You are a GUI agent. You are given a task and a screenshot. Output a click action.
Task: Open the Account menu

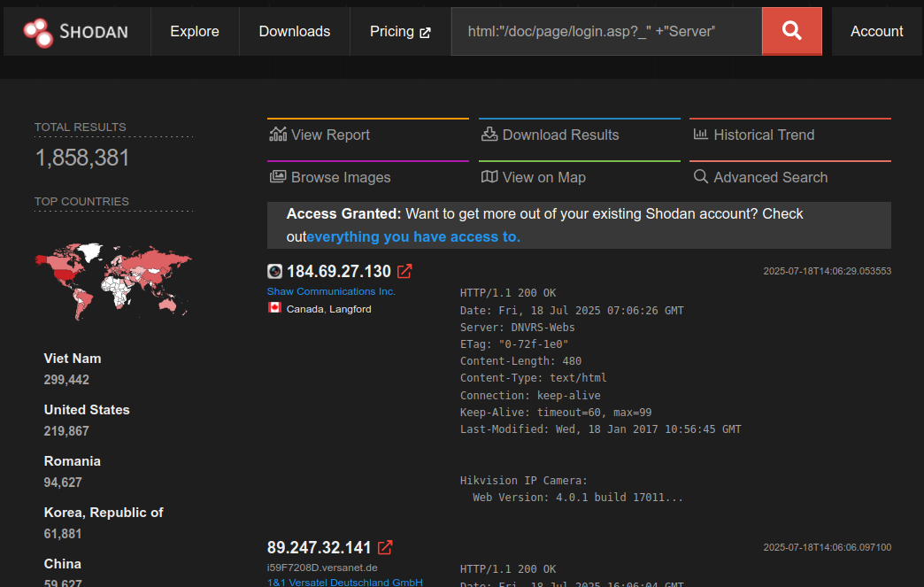876,31
